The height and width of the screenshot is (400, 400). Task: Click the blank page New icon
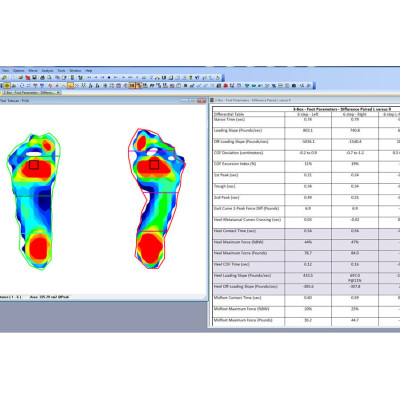[12, 77]
